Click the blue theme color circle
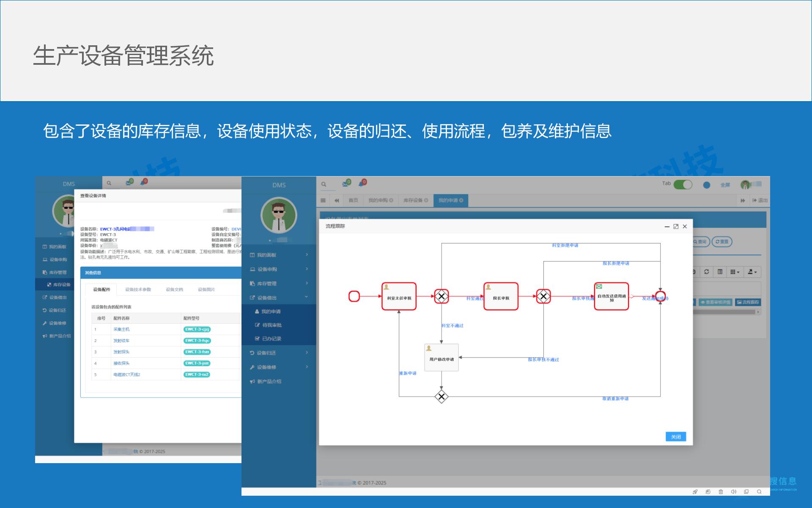Viewport: 812px width, 508px height. [706, 185]
